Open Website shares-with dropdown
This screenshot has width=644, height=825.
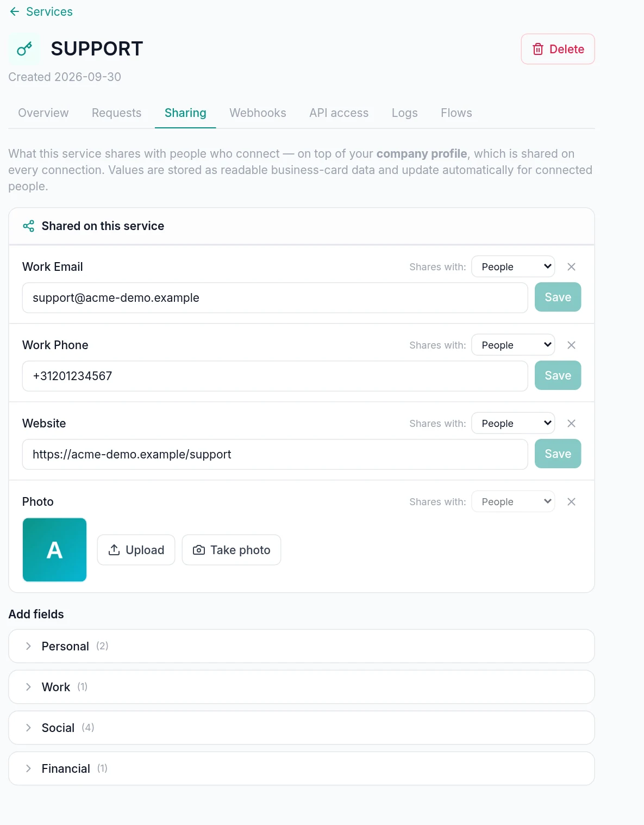point(513,423)
